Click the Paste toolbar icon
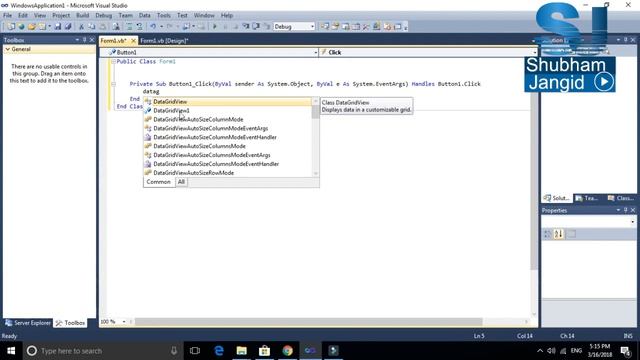Image resolution: width=640 pixels, height=360 pixels. (x=103, y=27)
